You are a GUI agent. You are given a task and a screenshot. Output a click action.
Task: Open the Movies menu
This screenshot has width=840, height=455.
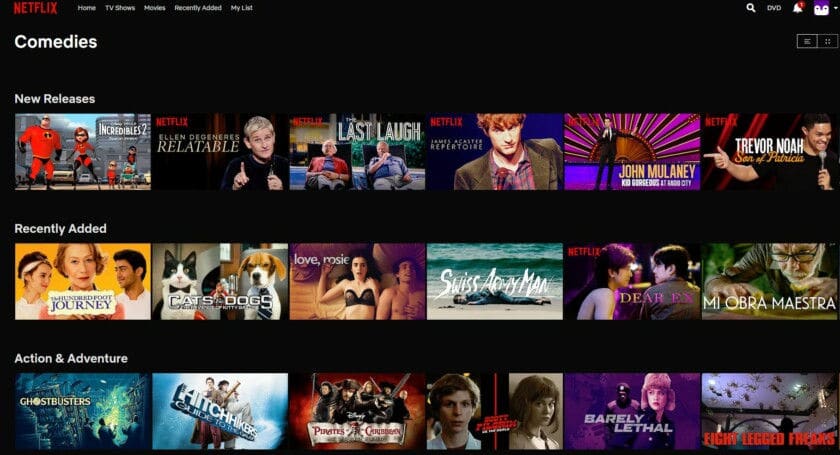tap(154, 8)
